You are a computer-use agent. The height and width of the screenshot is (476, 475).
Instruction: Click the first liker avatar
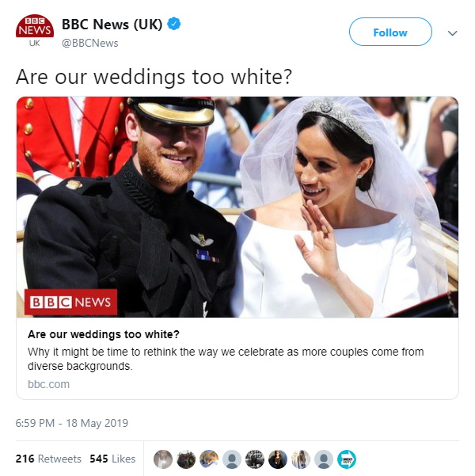[163, 459]
